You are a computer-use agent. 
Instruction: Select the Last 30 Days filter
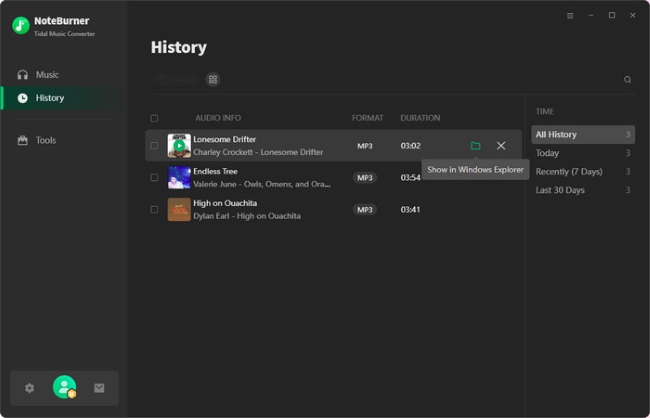pos(583,190)
